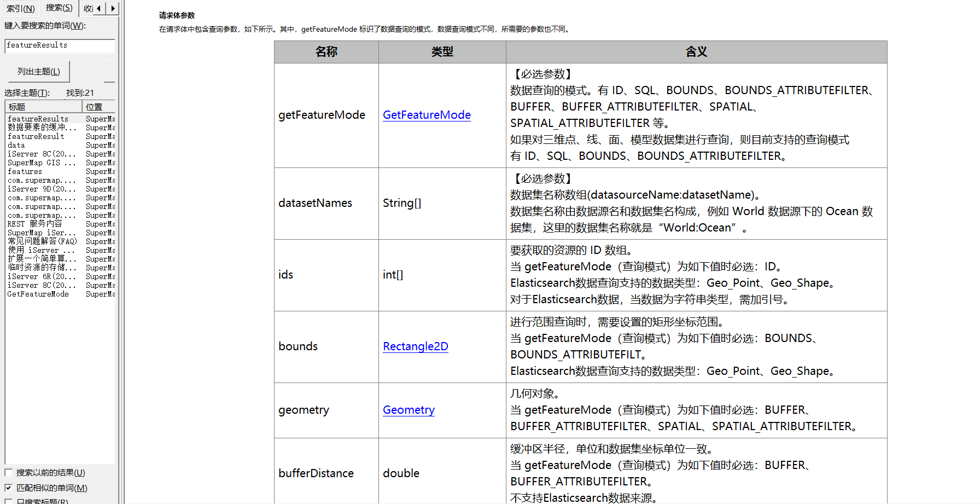
Task: Sort results by the 标题 column header
Action: [x=44, y=107]
